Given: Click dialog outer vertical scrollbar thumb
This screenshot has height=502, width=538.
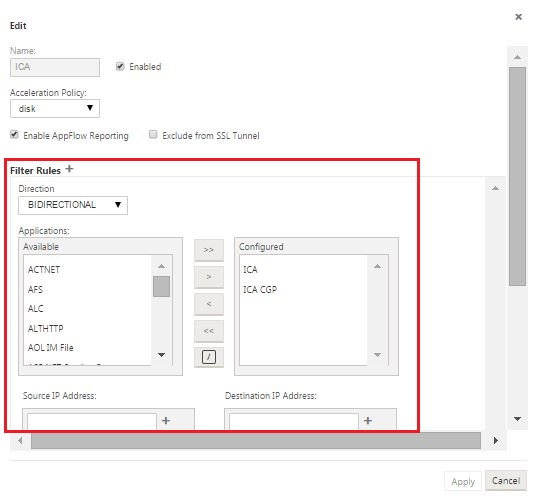Looking at the screenshot, I should (x=517, y=176).
